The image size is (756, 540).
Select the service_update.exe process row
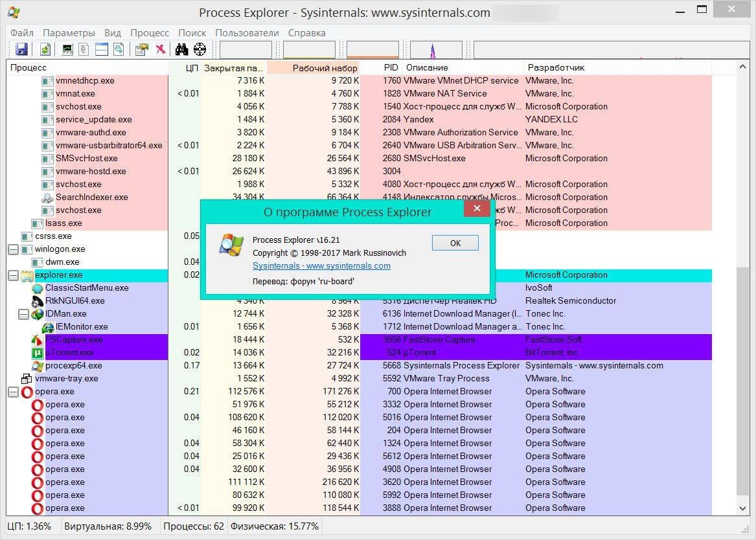(359, 120)
